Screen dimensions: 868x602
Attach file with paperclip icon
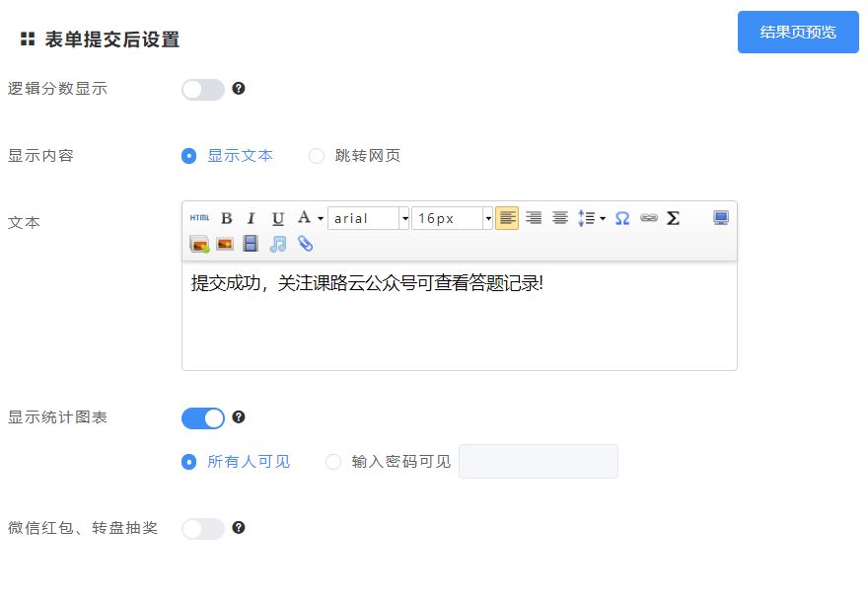pyautogui.click(x=305, y=244)
